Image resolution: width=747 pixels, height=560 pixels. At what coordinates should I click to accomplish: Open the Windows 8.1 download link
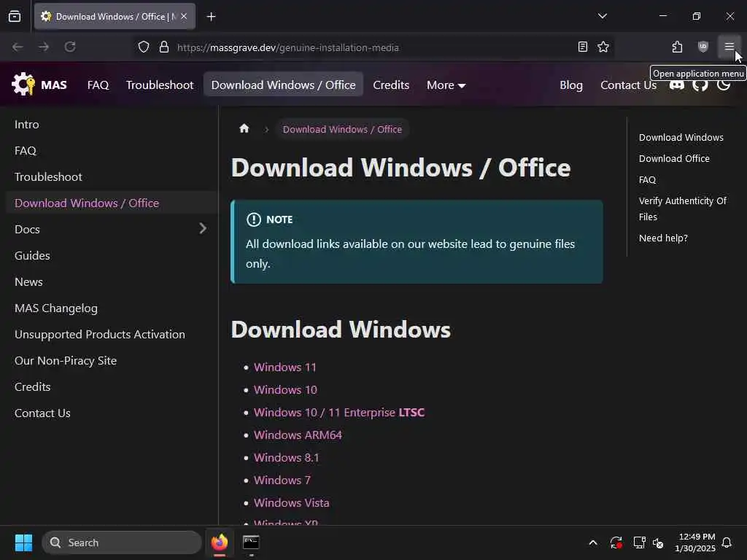(286, 458)
